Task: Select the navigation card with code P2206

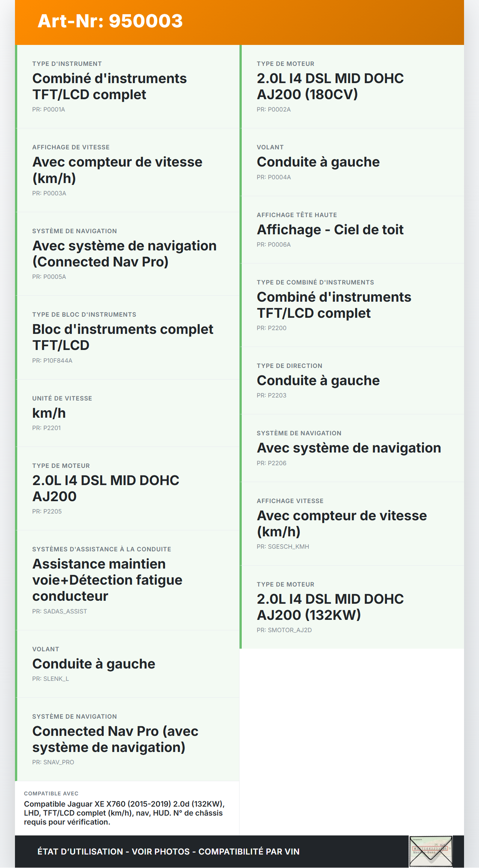Action: (x=352, y=448)
